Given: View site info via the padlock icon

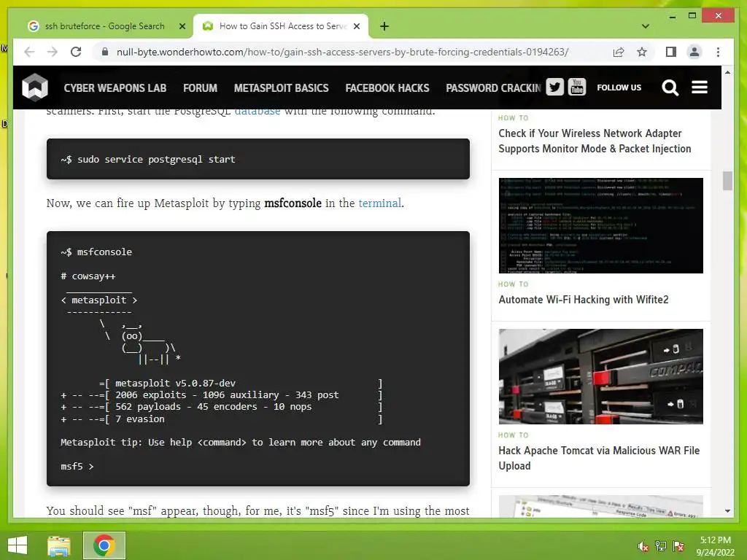Looking at the screenshot, I should point(105,52).
